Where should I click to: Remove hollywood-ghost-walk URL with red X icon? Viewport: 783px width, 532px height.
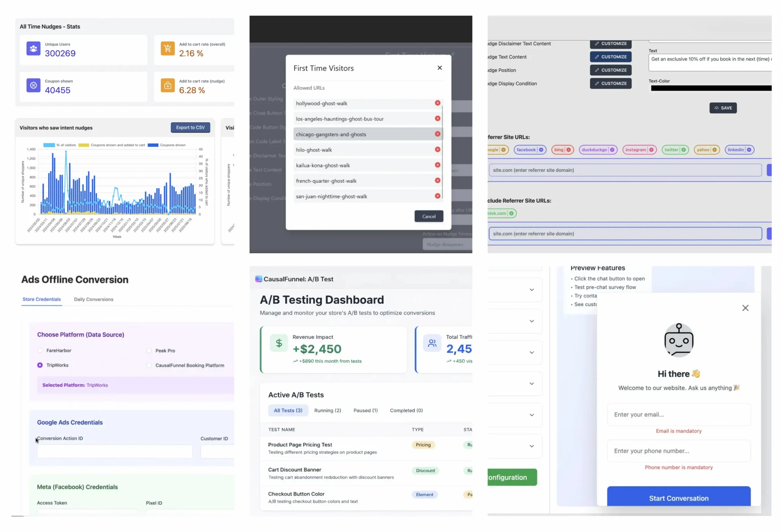click(437, 103)
